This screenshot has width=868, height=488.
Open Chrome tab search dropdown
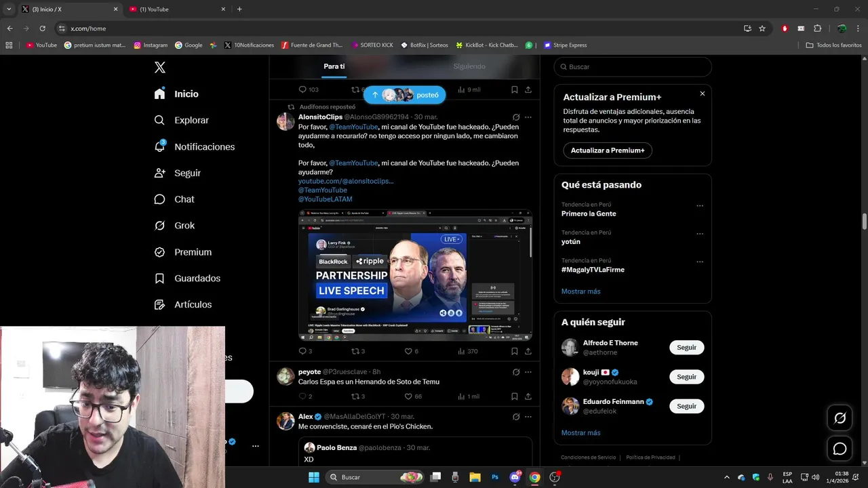[9, 9]
